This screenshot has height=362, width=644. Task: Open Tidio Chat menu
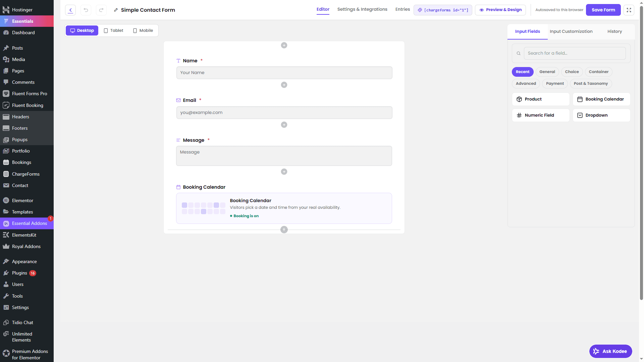(x=27, y=322)
